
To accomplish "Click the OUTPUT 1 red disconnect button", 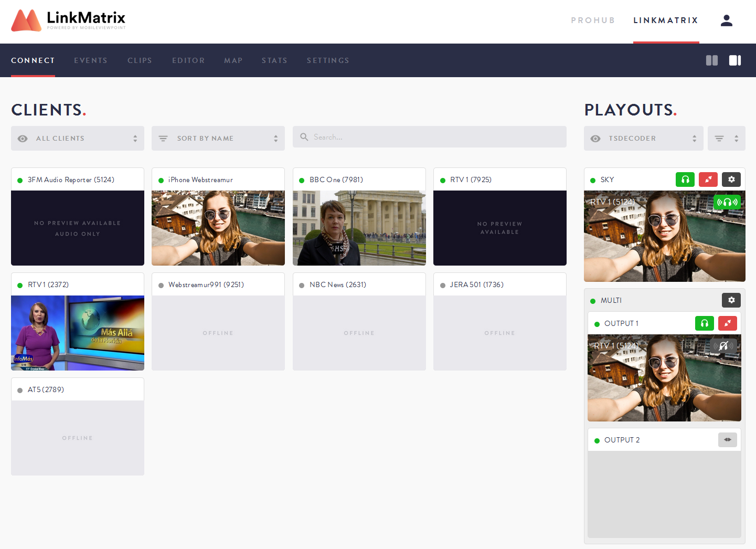I will coord(728,323).
